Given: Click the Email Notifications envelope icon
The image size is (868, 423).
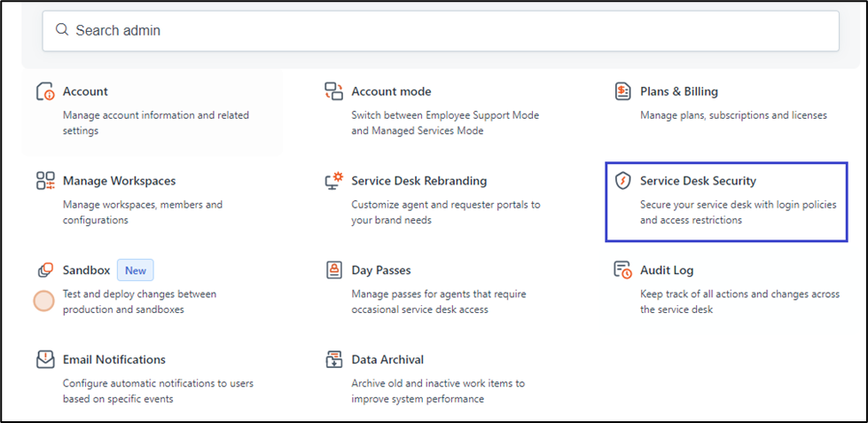Looking at the screenshot, I should coord(45,360).
